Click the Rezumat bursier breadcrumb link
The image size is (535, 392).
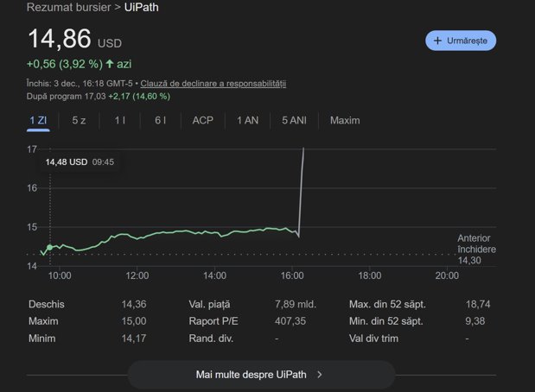[x=68, y=7]
